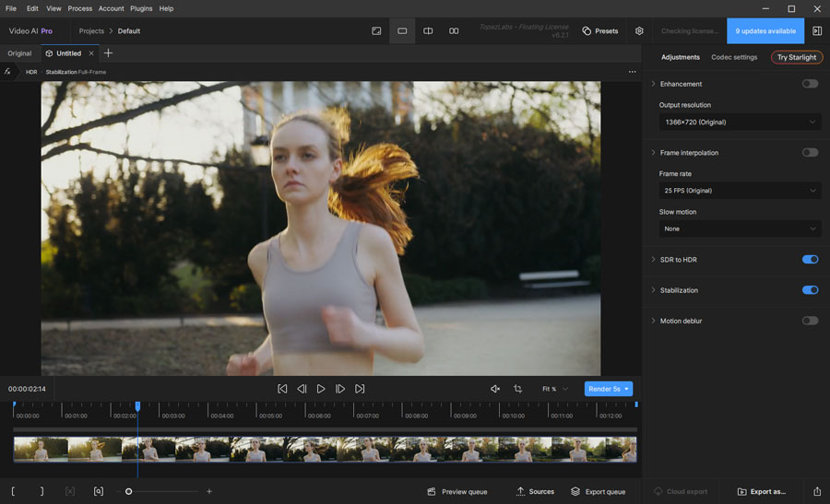Close the Untitled tab
The width and height of the screenshot is (830, 504).
pyautogui.click(x=91, y=53)
